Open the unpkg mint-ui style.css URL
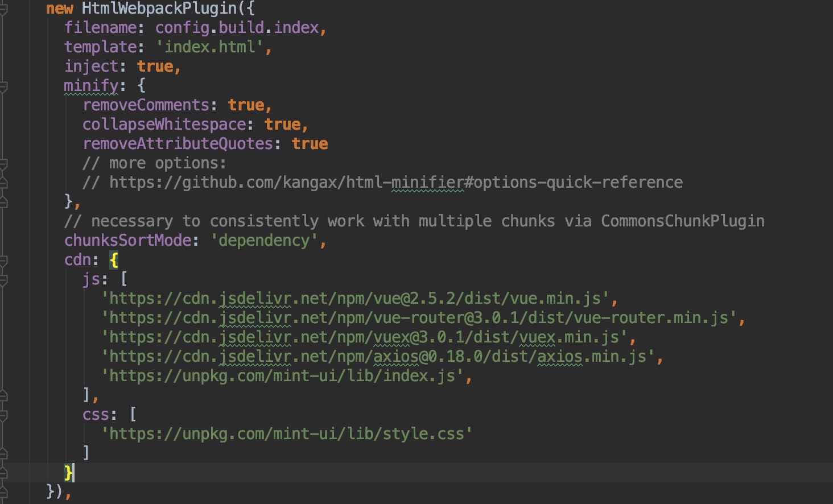This screenshot has width=833, height=504. (287, 434)
